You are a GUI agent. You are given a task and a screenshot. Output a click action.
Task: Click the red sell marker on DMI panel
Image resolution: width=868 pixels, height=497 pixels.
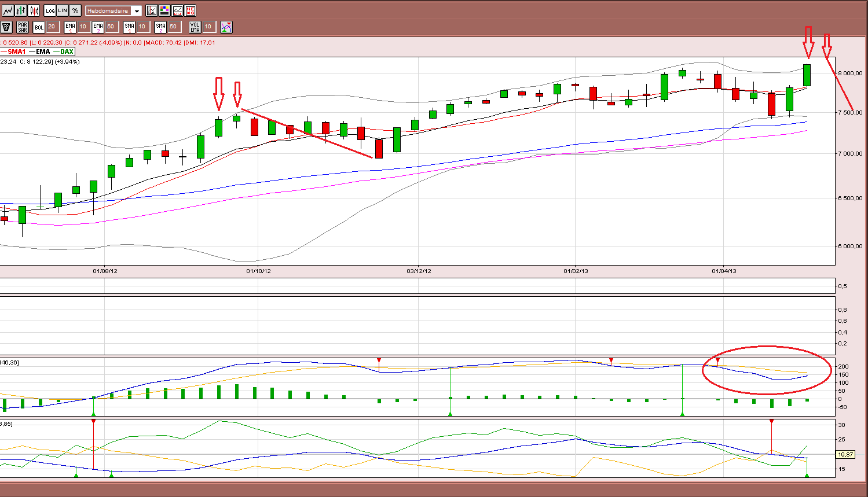pos(771,422)
